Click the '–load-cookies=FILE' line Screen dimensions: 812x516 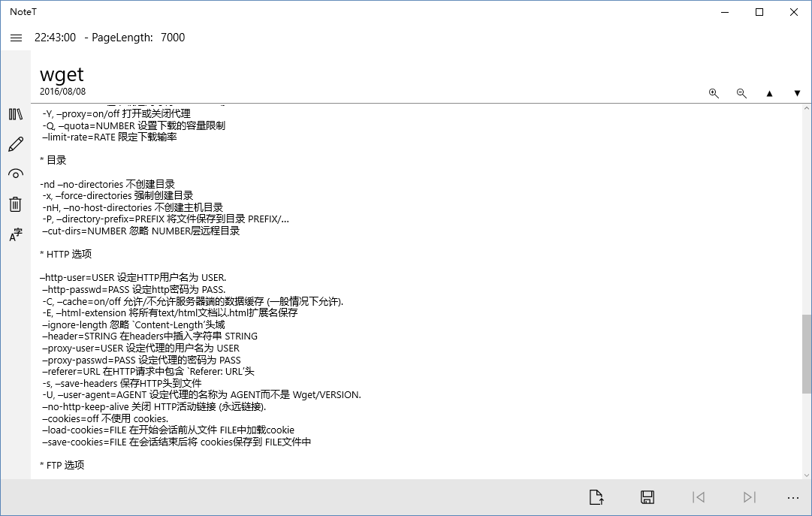click(x=168, y=430)
